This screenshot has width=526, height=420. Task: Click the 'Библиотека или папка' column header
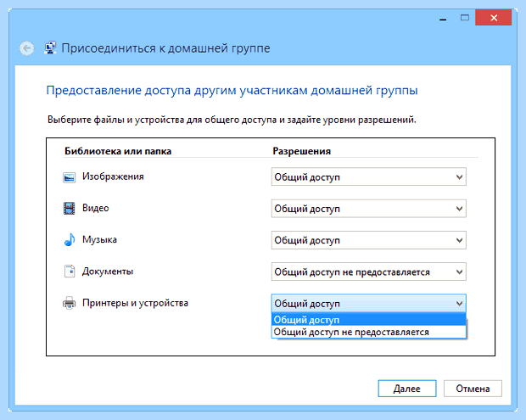(x=118, y=151)
